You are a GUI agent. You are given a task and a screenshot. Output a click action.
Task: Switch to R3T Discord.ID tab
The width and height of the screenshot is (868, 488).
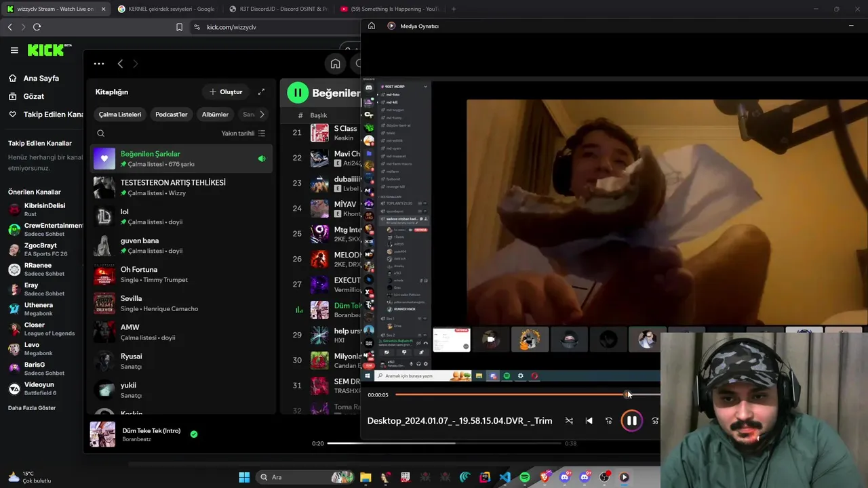[278, 9]
